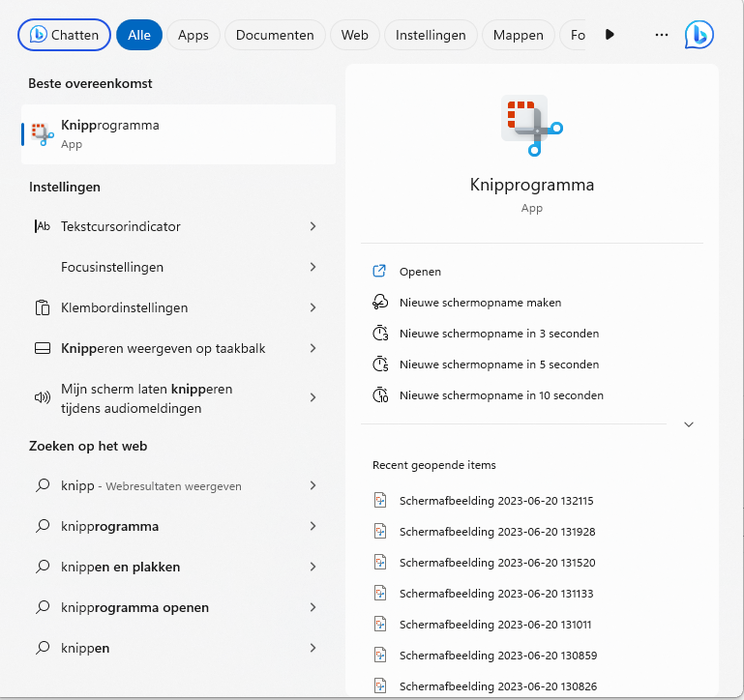Click the 5-second timer icon
Viewport: 744px width, 700px height.
coord(380,364)
